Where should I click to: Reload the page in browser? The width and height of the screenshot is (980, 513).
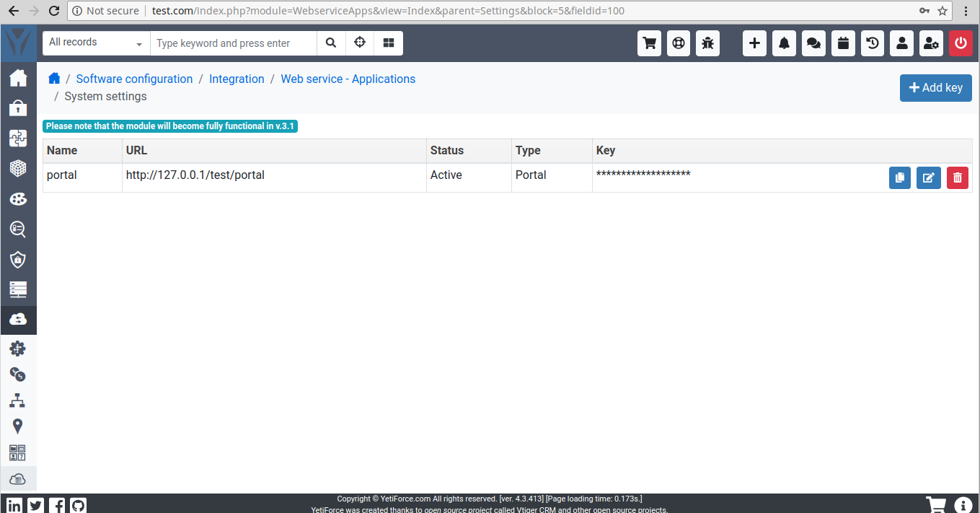[54, 11]
